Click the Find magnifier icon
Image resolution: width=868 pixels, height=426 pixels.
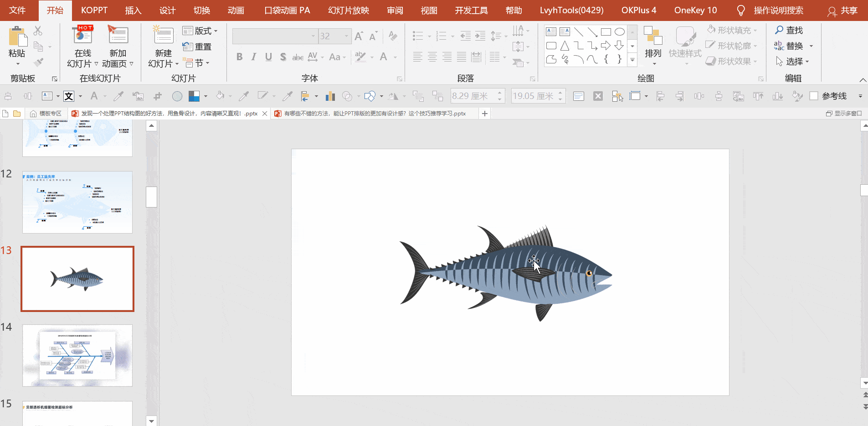click(779, 30)
